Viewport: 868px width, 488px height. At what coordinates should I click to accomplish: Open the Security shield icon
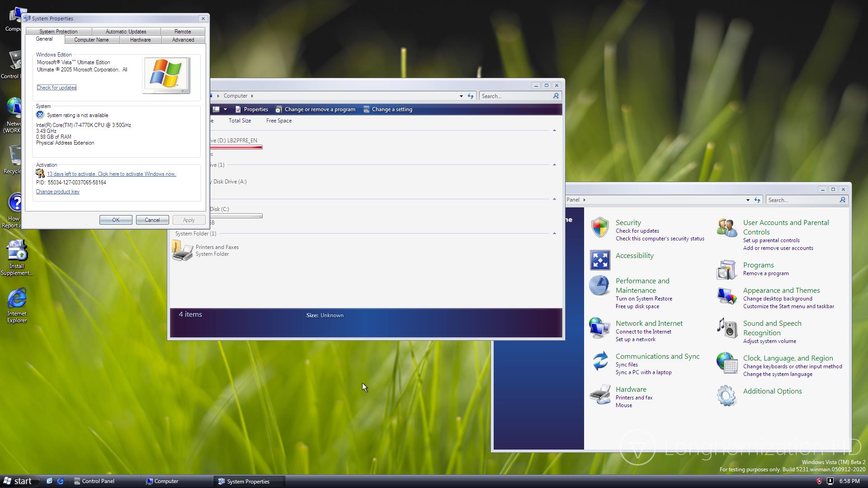click(600, 227)
